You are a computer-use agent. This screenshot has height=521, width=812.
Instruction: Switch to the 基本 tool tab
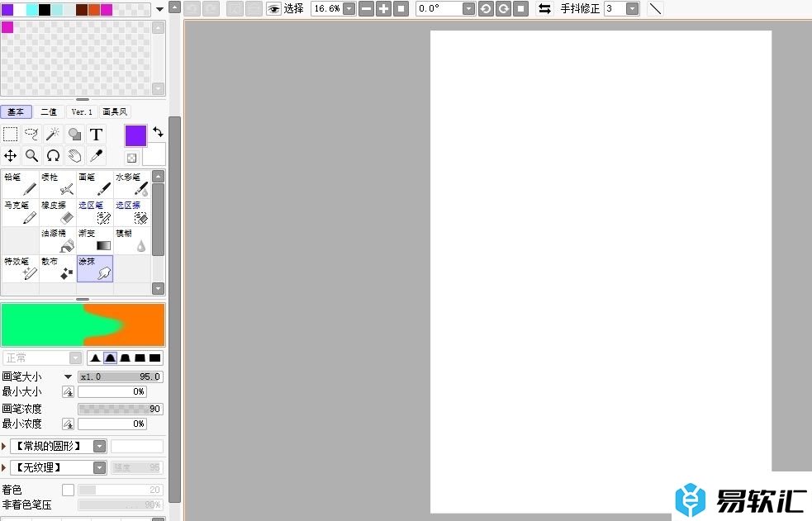(x=16, y=111)
